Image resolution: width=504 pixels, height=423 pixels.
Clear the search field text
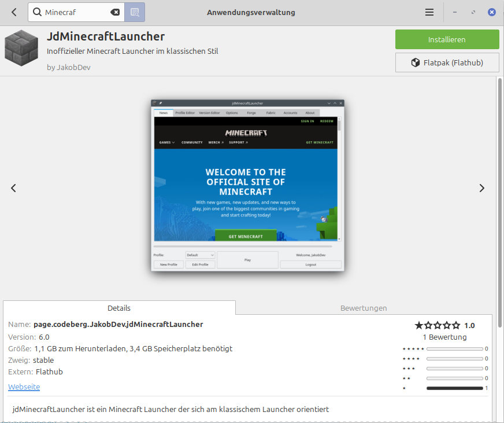tap(115, 12)
